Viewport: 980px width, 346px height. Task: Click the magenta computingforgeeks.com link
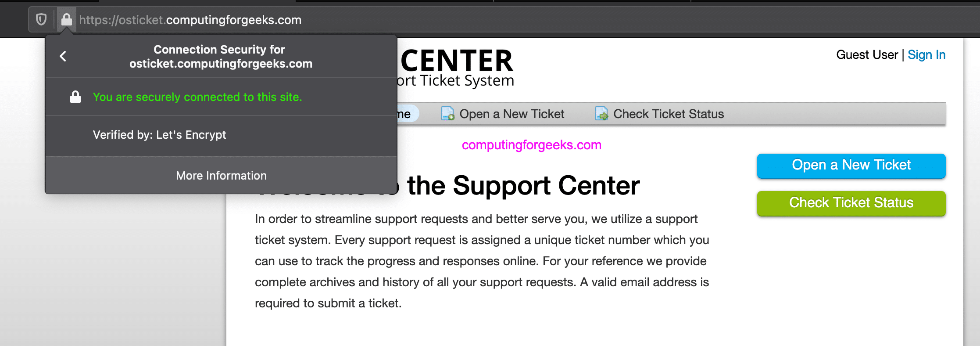[531, 145]
